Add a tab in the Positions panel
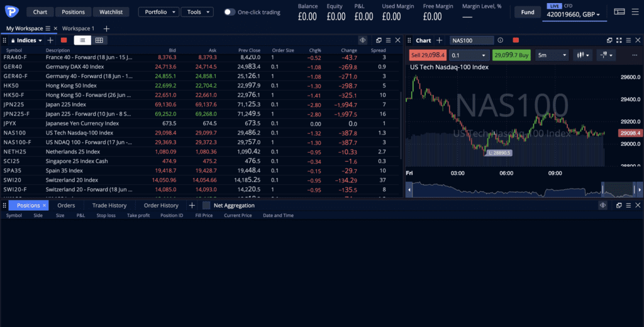 (x=192, y=206)
